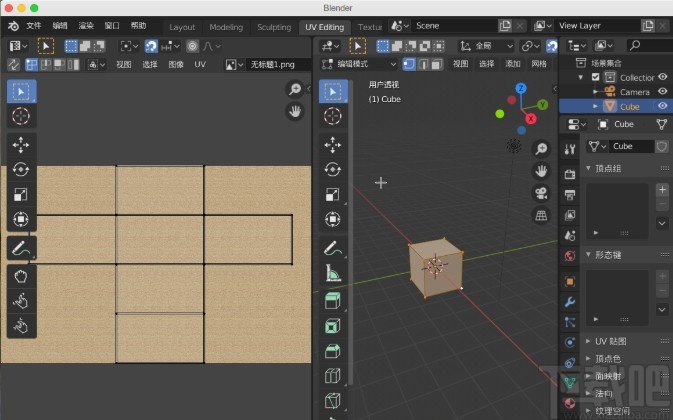Toggle the Collection visibility eye icon
The width and height of the screenshot is (673, 420).
tap(662, 77)
